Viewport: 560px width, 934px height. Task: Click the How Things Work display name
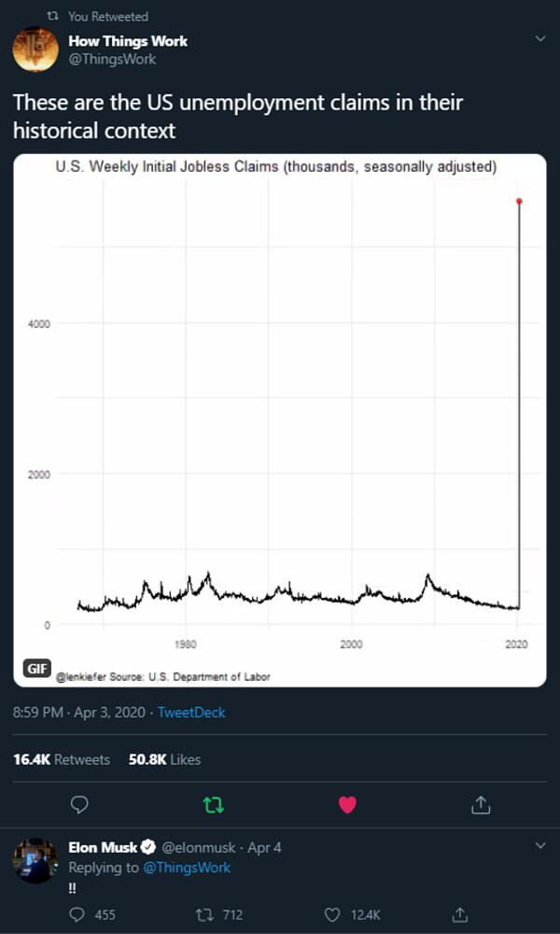coord(128,41)
